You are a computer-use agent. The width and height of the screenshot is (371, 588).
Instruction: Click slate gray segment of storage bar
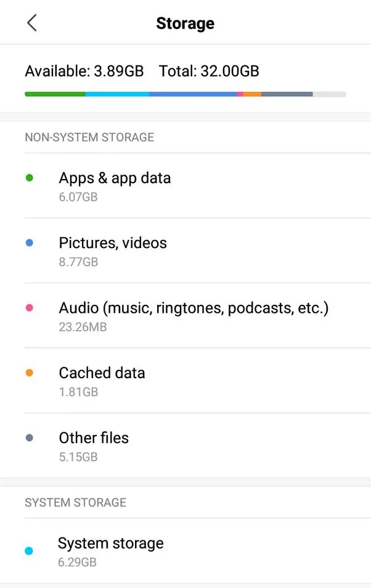point(287,94)
